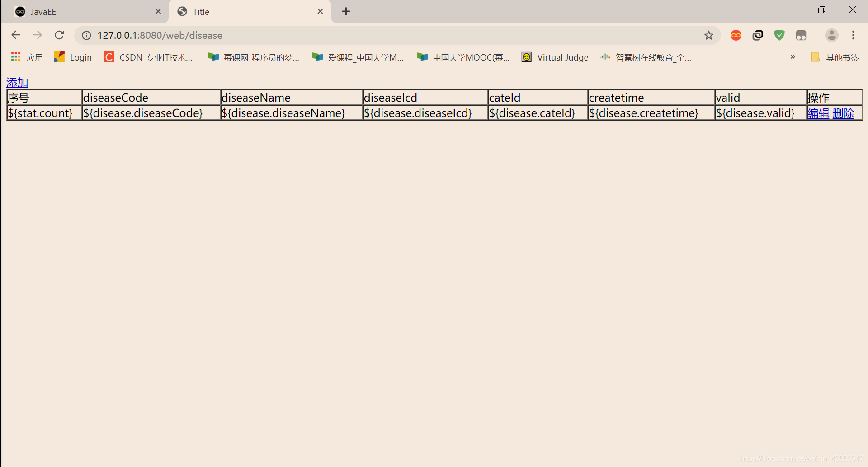Screen dimensions: 868x467
Task: Click the 操作 column header
Action: pyautogui.click(x=835, y=98)
